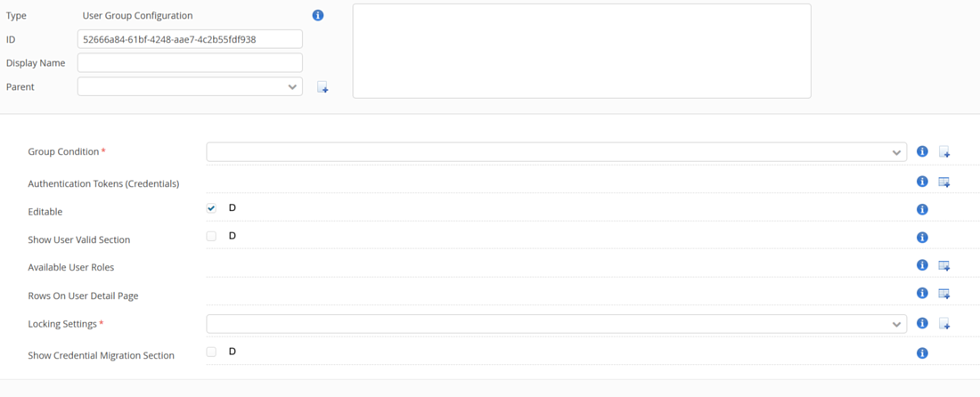The image size is (980, 397).
Task: Add an Available User Roles entry
Action: 944,265
